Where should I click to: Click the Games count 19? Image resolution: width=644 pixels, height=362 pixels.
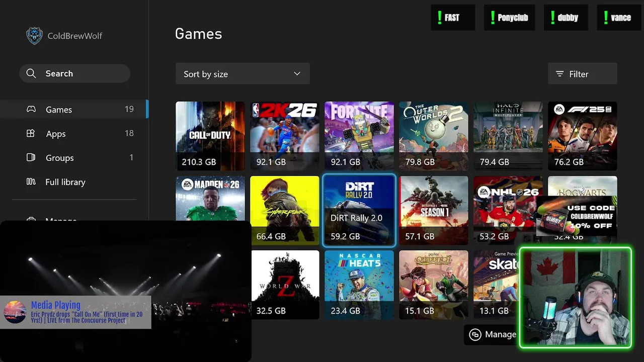coord(129,109)
